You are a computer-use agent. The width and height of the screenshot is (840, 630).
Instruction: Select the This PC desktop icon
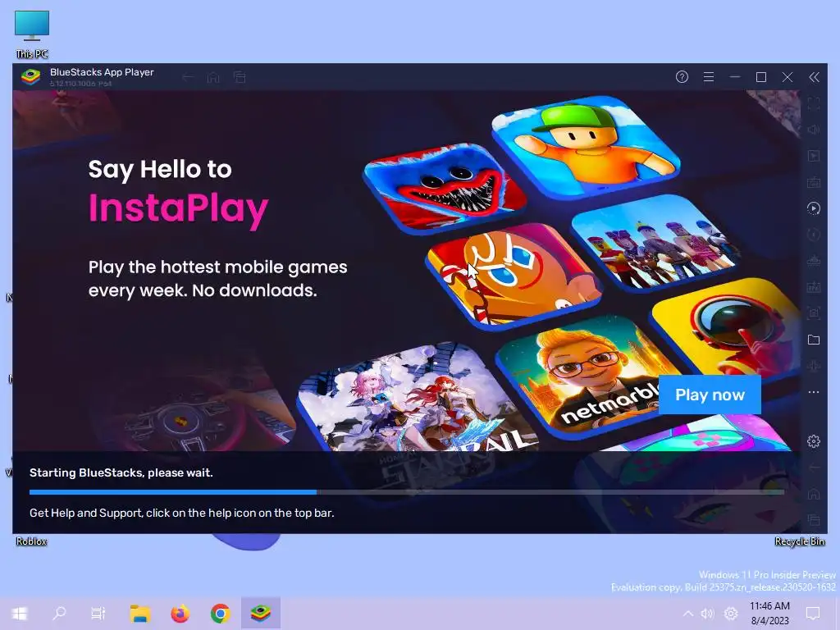pos(32,34)
